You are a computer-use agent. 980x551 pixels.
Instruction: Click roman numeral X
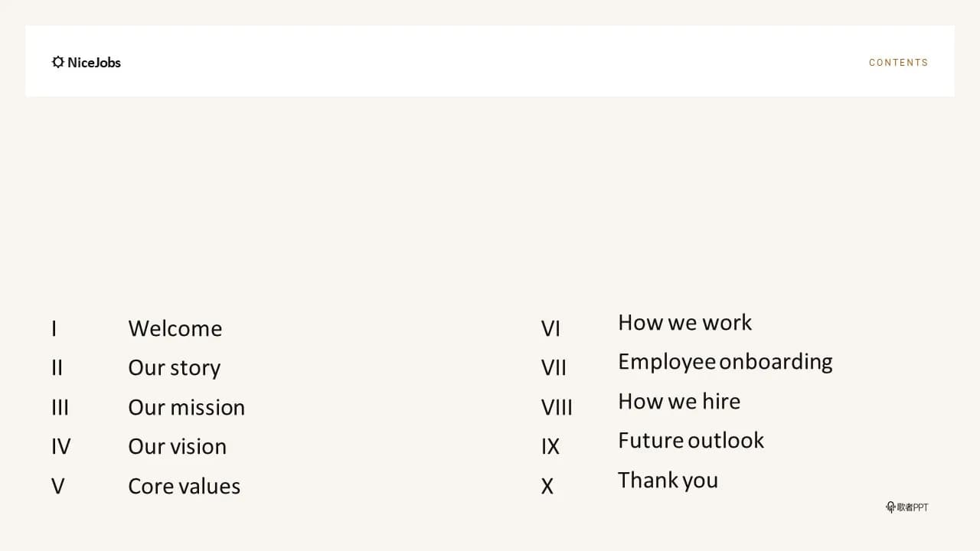pyautogui.click(x=547, y=487)
